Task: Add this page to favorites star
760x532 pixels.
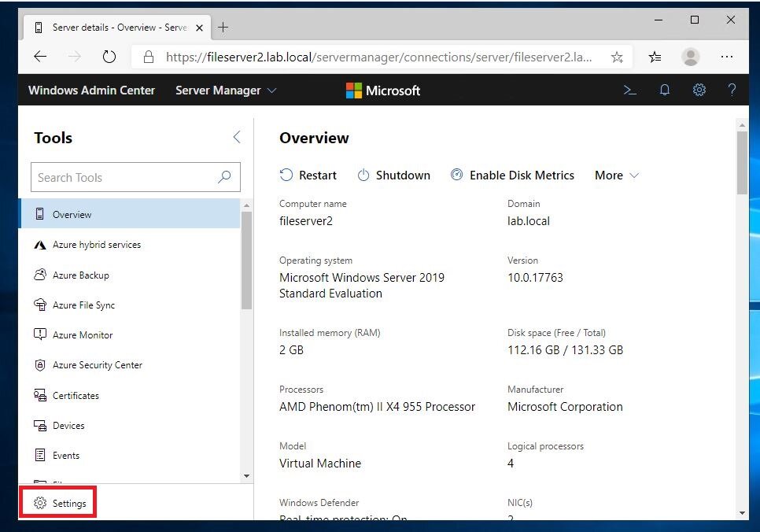Action: 617,57
